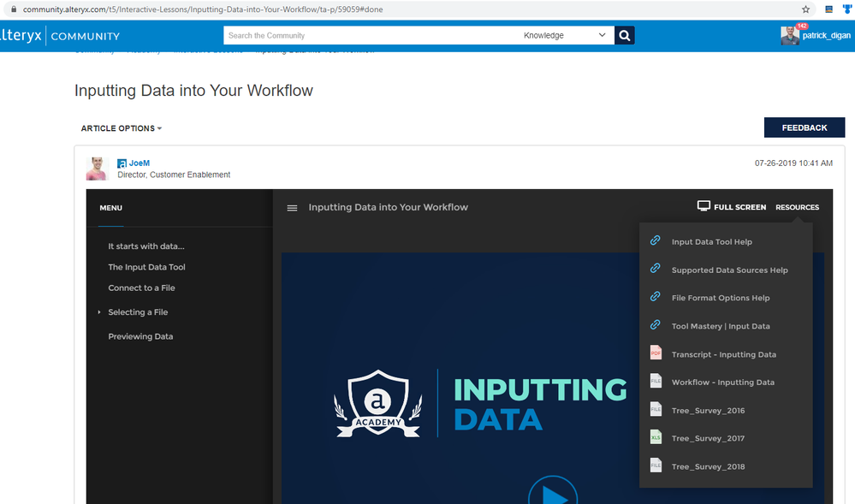Click the search magnifier button
The height and width of the screenshot is (504, 855).
pos(624,35)
